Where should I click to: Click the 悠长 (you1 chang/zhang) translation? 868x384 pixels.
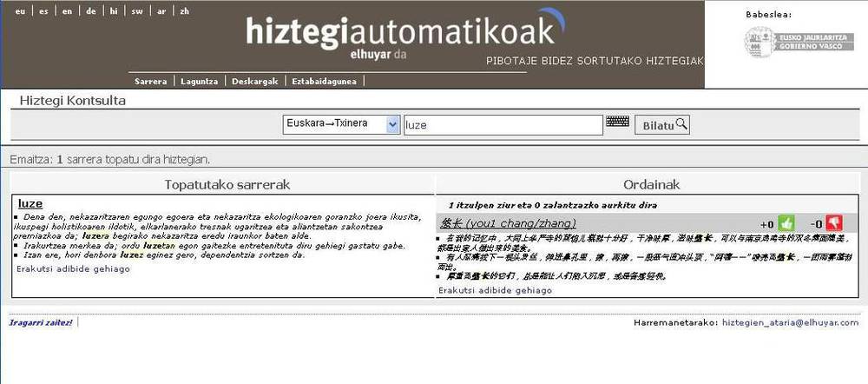click(508, 223)
